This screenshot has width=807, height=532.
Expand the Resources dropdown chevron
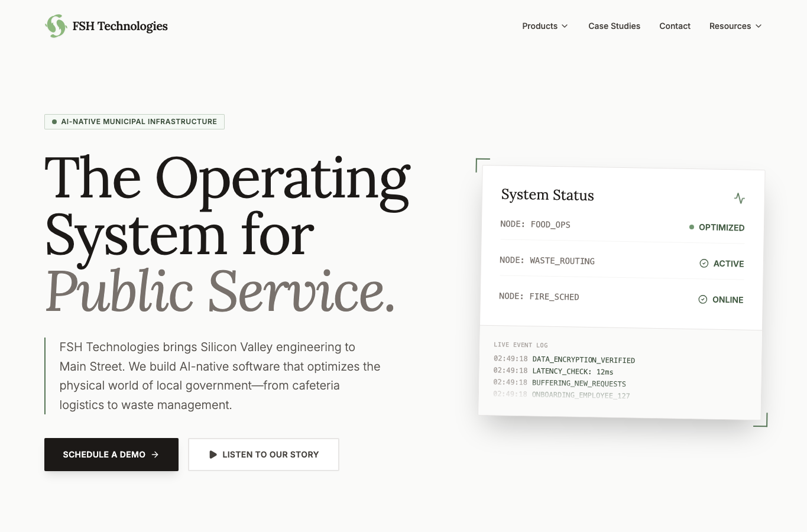click(759, 26)
